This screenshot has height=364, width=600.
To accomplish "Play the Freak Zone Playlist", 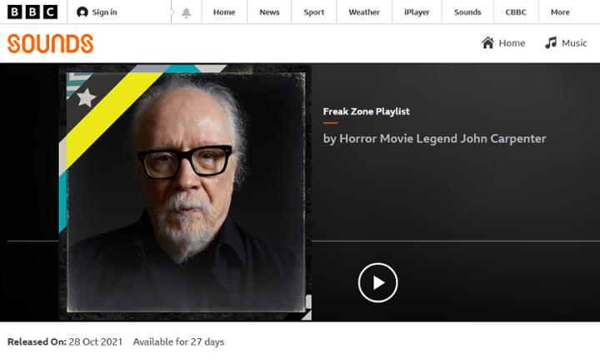I will pyautogui.click(x=377, y=282).
